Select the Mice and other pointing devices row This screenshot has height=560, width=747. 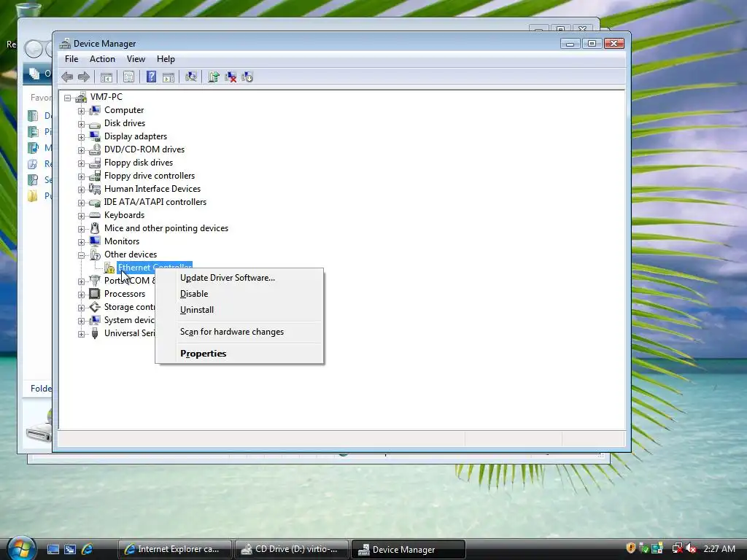click(166, 228)
